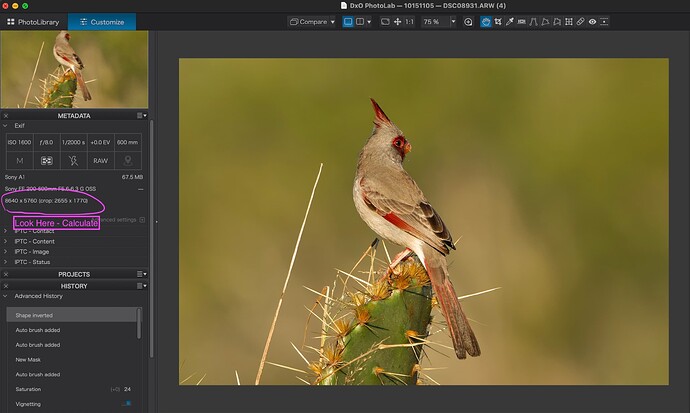Switch to single image view mode
This screenshot has height=413, width=690.
pyautogui.click(x=348, y=21)
